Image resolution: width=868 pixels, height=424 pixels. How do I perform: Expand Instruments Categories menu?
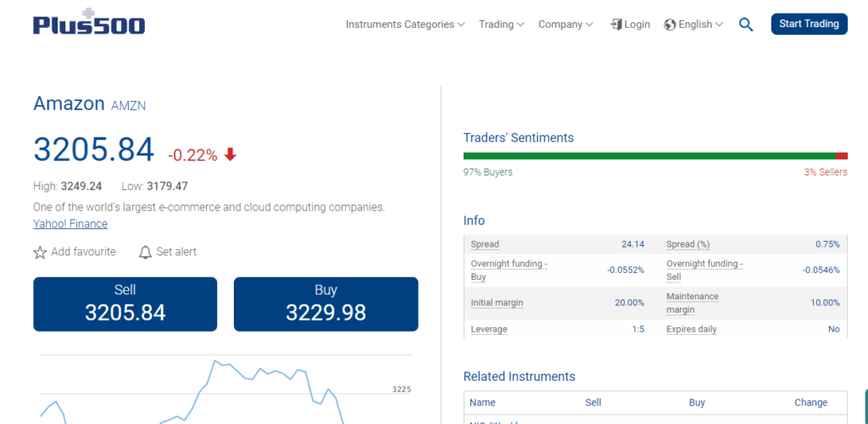click(x=405, y=25)
